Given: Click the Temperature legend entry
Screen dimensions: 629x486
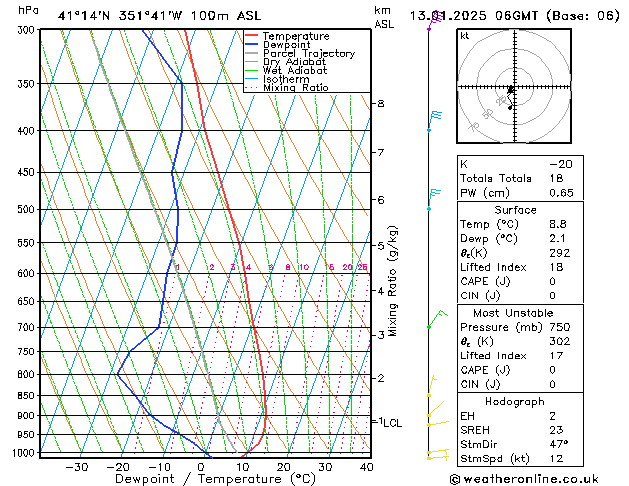Looking at the screenshot, I should click(x=296, y=36).
